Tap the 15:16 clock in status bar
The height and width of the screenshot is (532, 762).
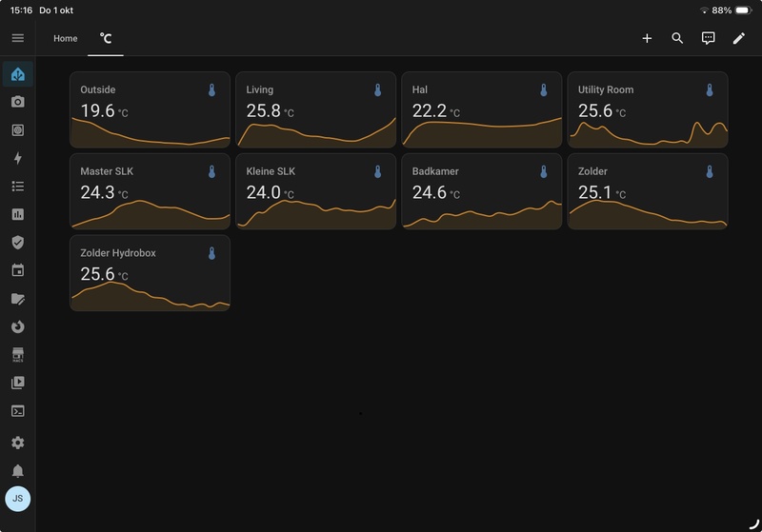21,10
